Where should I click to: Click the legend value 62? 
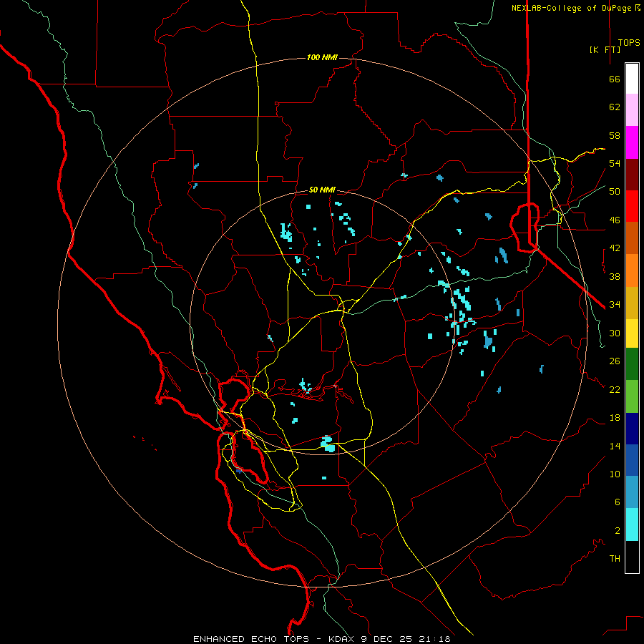point(615,107)
